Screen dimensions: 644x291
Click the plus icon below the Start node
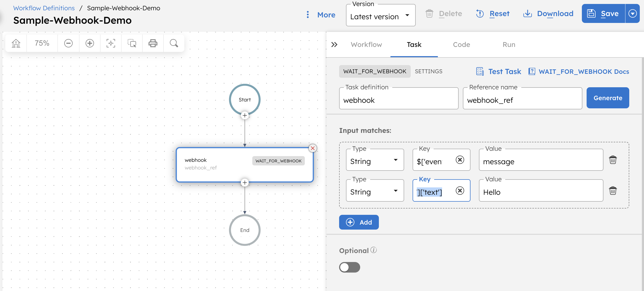(x=245, y=115)
